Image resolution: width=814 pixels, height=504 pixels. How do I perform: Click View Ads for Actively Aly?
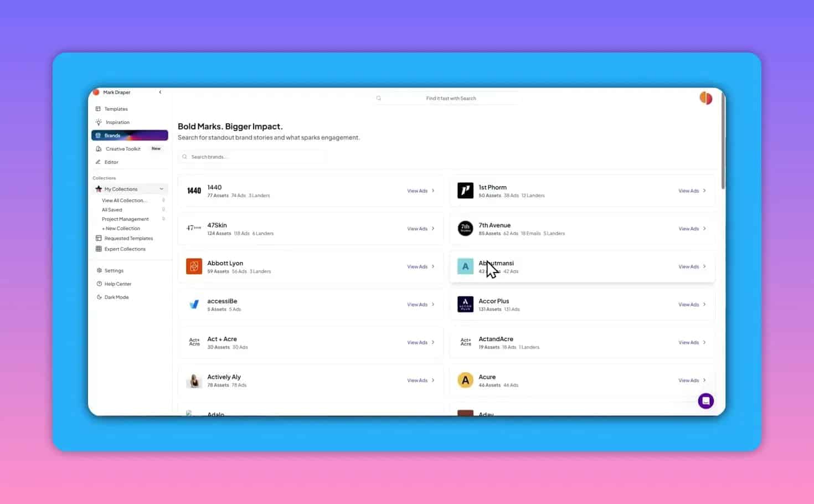[421, 380]
